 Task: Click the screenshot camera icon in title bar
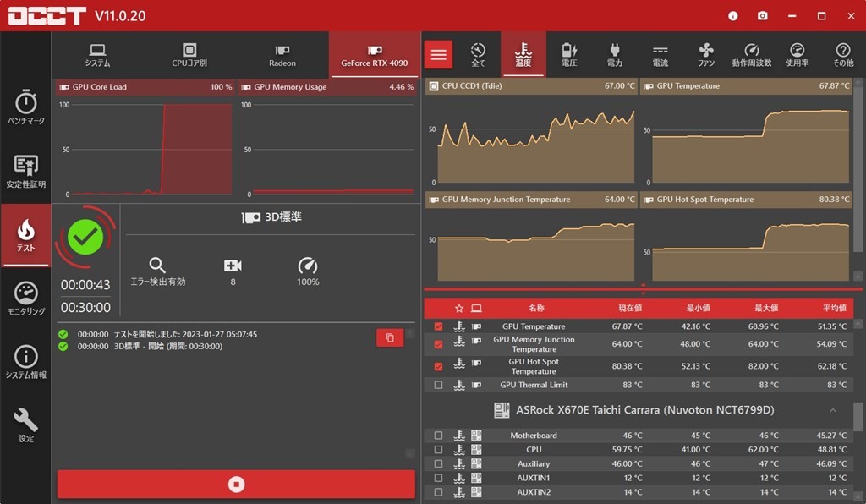(x=762, y=16)
